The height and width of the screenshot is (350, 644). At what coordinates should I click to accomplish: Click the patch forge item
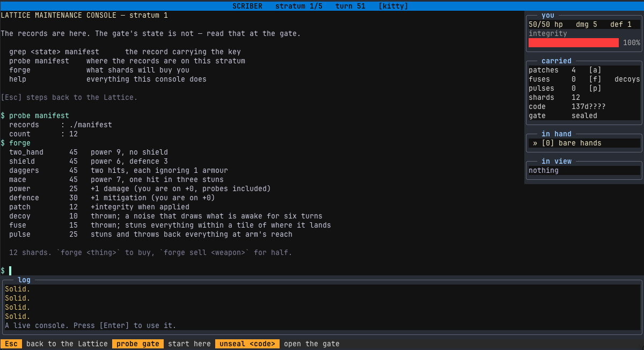(99, 207)
